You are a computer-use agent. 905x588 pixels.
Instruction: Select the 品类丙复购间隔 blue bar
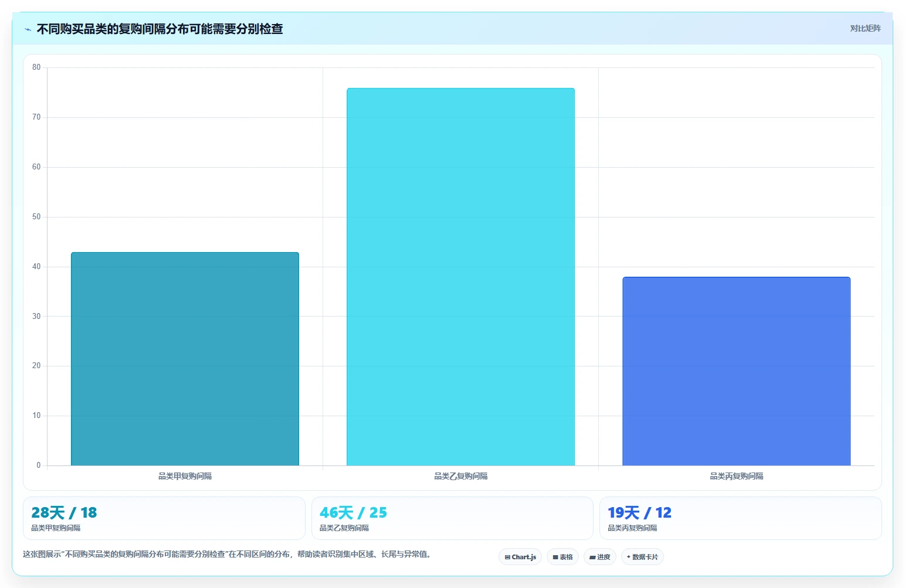click(736, 371)
